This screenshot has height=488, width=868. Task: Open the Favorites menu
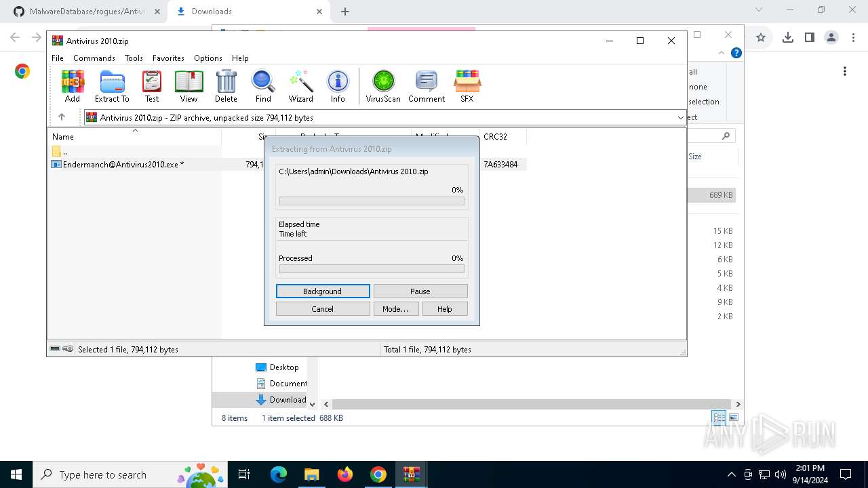point(168,58)
